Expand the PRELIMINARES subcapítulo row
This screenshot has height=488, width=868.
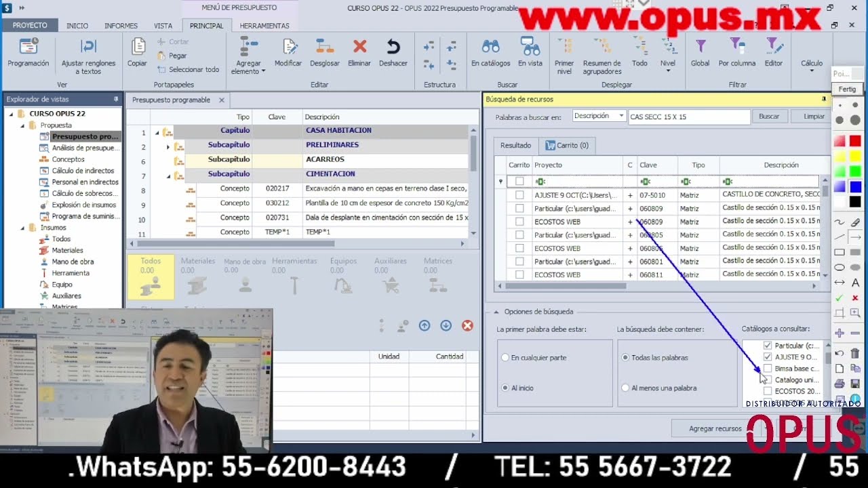[x=168, y=146]
